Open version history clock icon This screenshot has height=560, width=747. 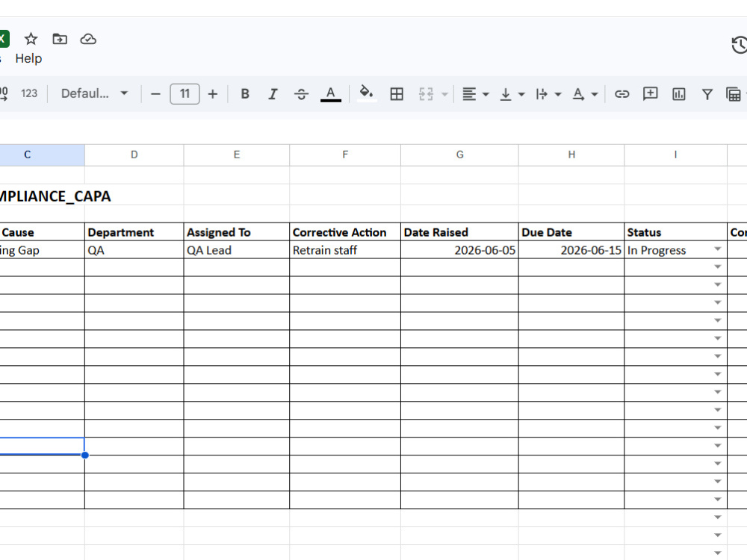coord(739,45)
